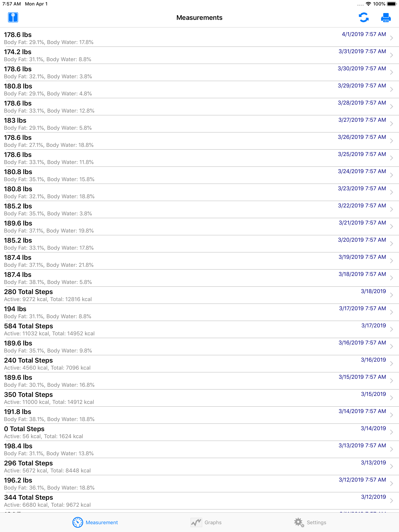This screenshot has width=399, height=532.
Task: Switch to the Graphs tab
Action: click(x=206, y=522)
